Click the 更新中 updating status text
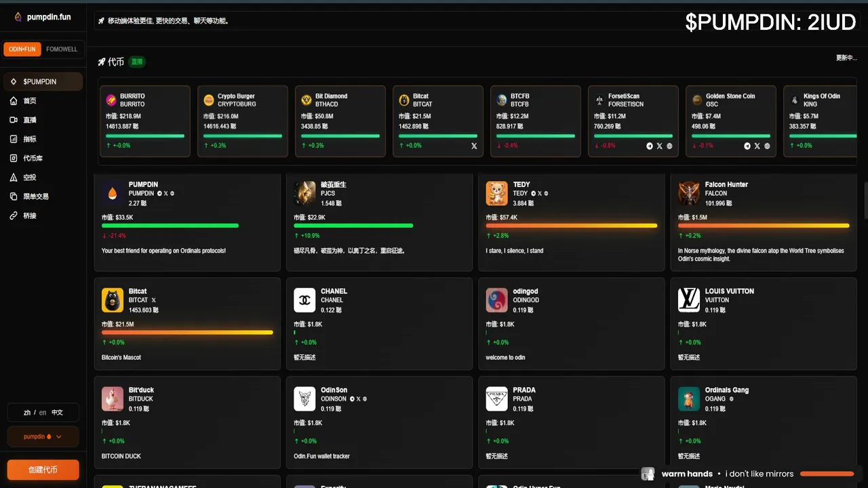The height and width of the screenshot is (488, 868). pyautogui.click(x=846, y=58)
